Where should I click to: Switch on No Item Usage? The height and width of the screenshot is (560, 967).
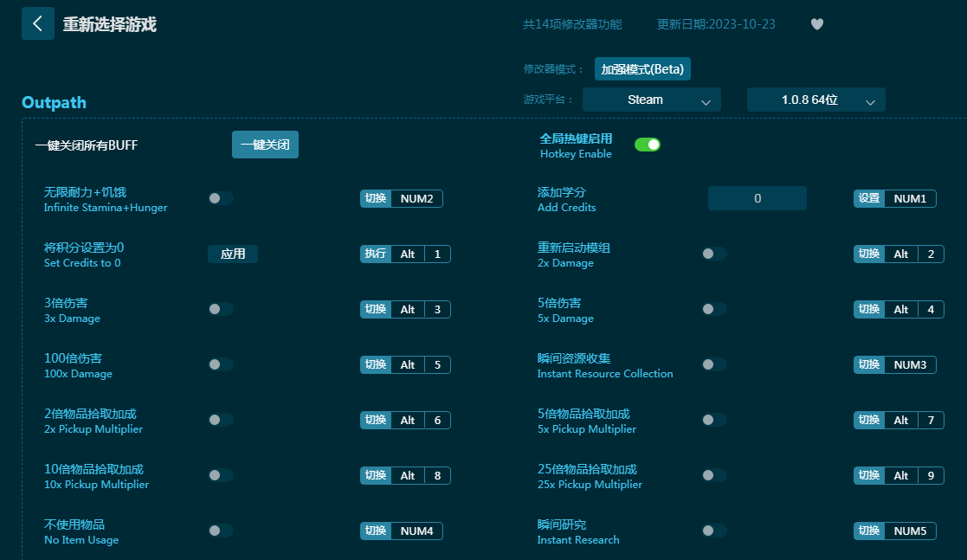(221, 531)
